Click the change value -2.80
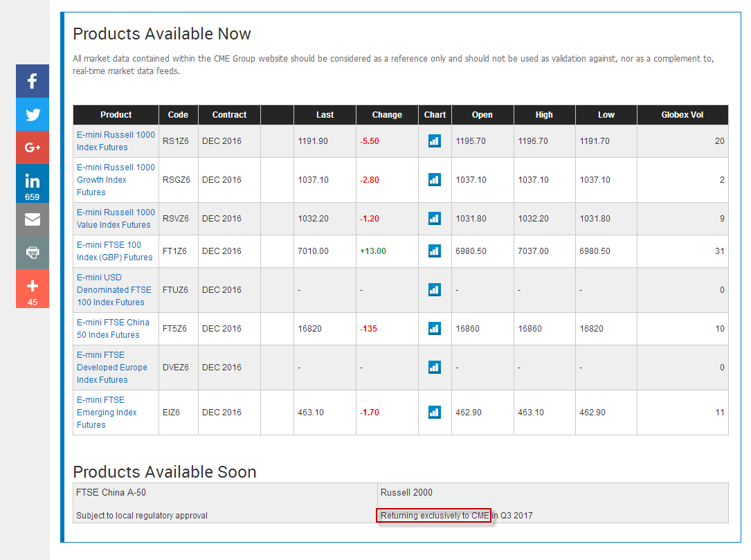The width and height of the screenshot is (751, 560). coord(370,180)
